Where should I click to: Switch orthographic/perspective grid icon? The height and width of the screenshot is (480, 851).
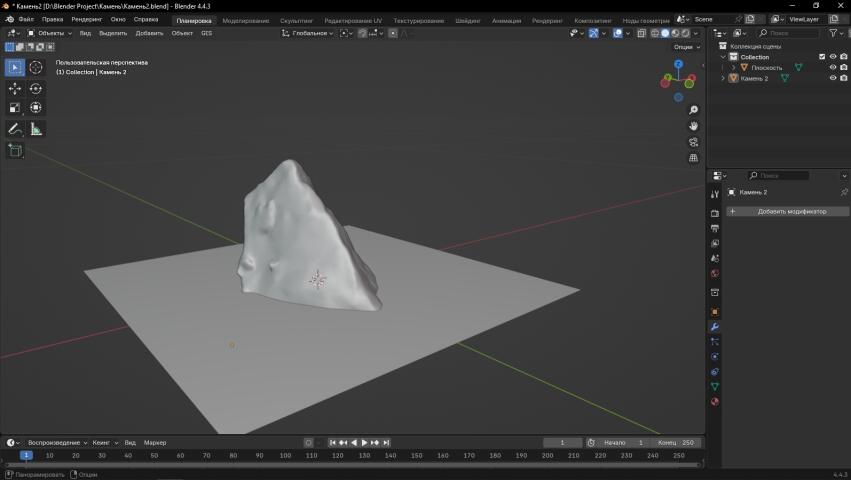pyautogui.click(x=693, y=158)
